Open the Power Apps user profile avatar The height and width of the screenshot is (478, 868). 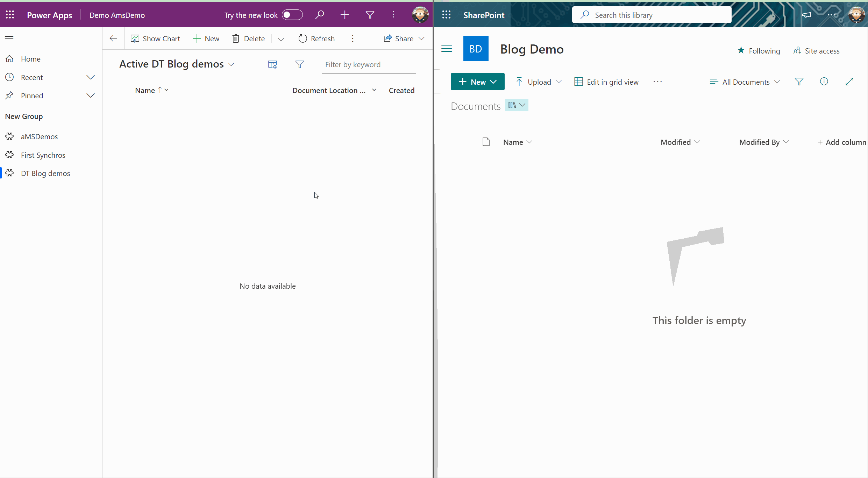420,15
